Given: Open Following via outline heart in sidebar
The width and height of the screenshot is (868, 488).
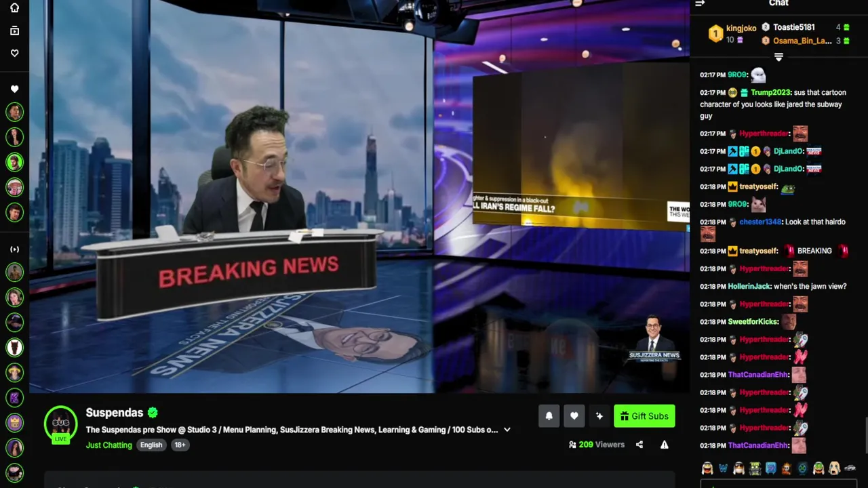Looking at the screenshot, I should [14, 53].
